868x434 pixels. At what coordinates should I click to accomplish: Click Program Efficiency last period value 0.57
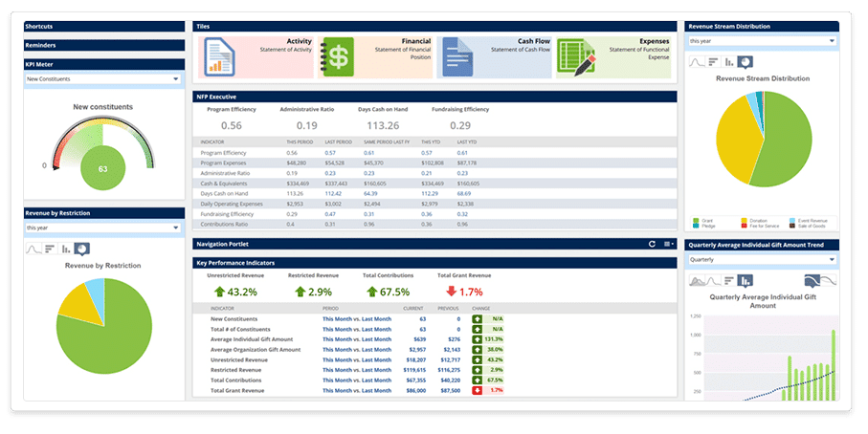pyautogui.click(x=330, y=153)
